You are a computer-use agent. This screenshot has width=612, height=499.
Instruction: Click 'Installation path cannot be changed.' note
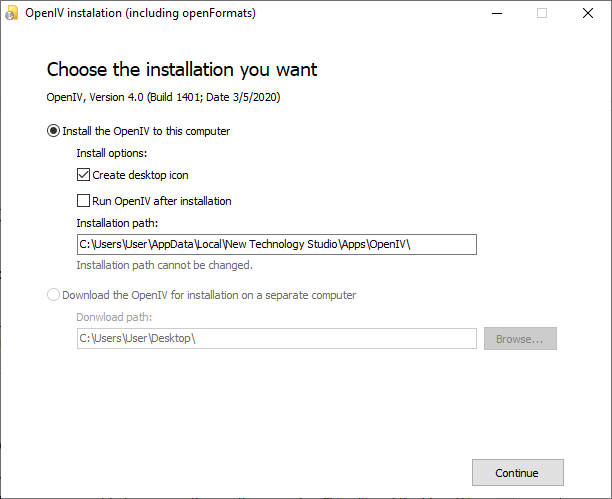tap(164, 265)
